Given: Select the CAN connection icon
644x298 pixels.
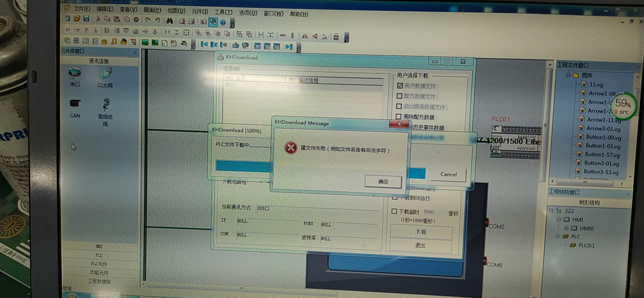Looking at the screenshot, I should coord(75,104).
